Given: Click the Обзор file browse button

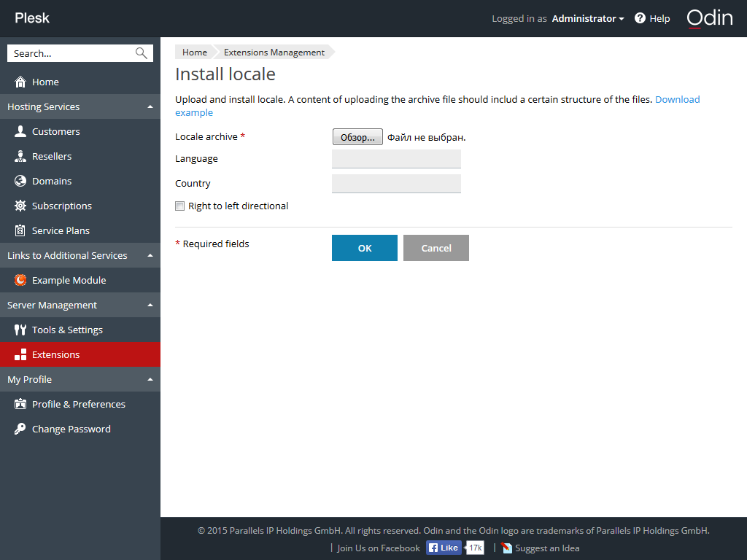Looking at the screenshot, I should point(357,137).
